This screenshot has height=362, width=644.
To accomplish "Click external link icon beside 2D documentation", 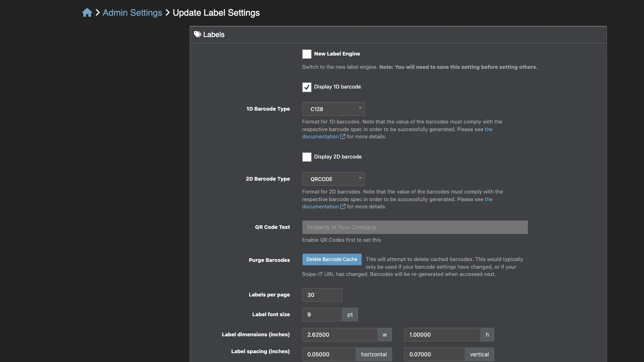I will (343, 207).
